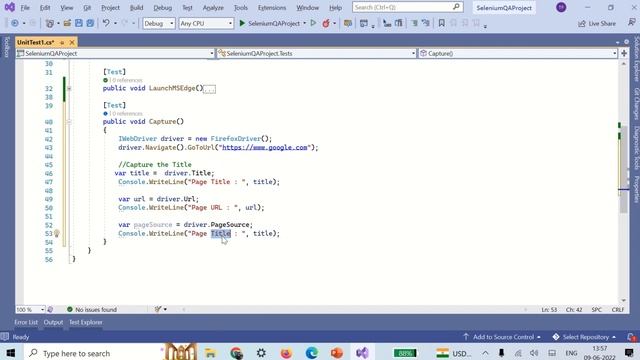The image size is (640, 360).
Task: Open the Any CPU platform dropdown
Action: [206, 23]
